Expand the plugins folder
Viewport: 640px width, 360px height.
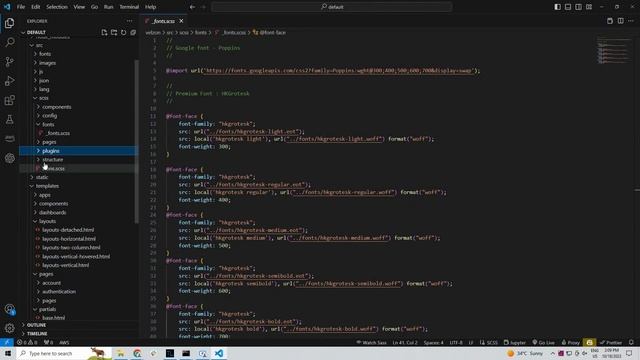coord(51,151)
